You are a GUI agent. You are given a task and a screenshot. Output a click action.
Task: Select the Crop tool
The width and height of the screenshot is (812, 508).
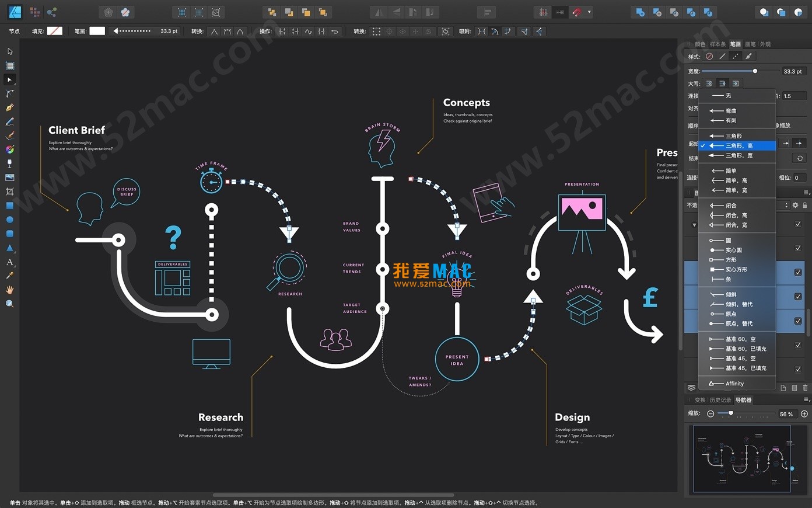pyautogui.click(x=10, y=192)
